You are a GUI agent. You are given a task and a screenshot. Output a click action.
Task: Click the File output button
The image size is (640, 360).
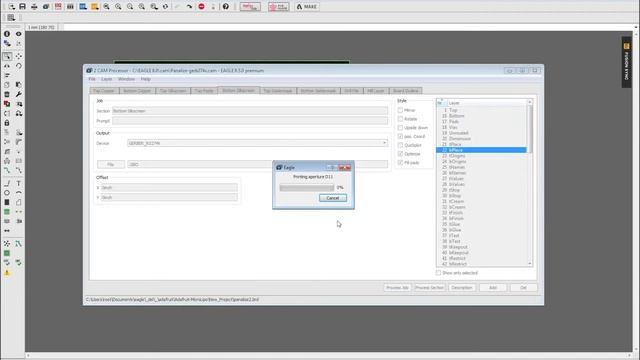(111, 164)
